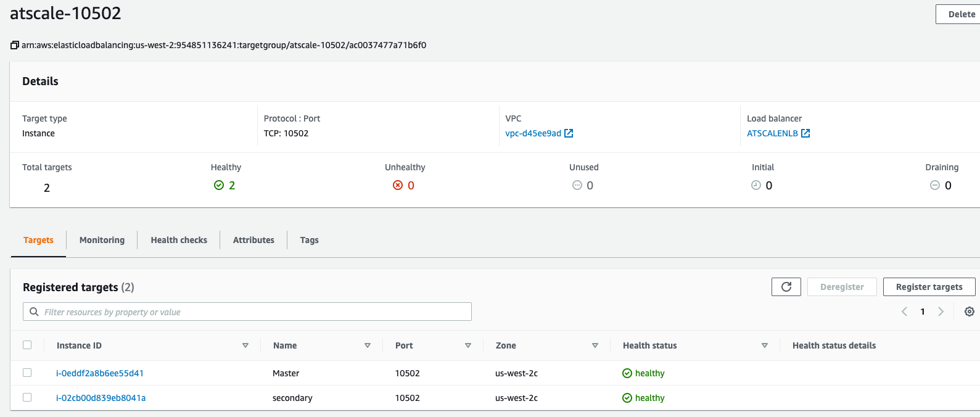Image resolution: width=980 pixels, height=417 pixels.
Task: Switch to the Targets tab
Action: 38,240
